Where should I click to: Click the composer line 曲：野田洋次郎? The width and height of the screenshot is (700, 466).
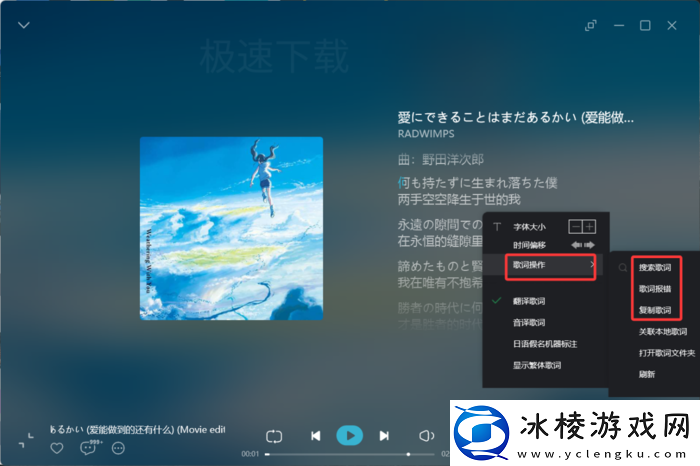point(441,159)
